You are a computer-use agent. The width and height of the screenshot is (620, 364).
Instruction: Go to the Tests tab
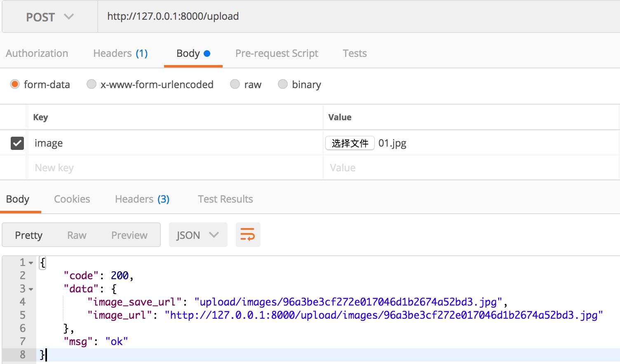(x=355, y=54)
